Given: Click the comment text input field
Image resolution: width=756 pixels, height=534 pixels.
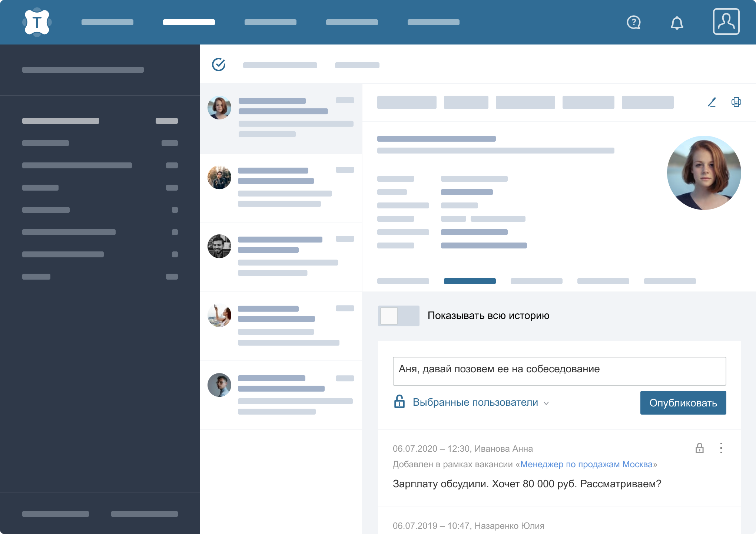Looking at the screenshot, I should (x=559, y=371).
